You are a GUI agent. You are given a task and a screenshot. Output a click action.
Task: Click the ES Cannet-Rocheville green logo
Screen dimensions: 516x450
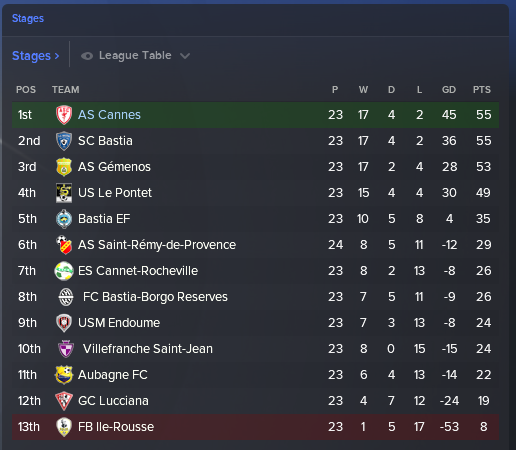tap(64, 271)
